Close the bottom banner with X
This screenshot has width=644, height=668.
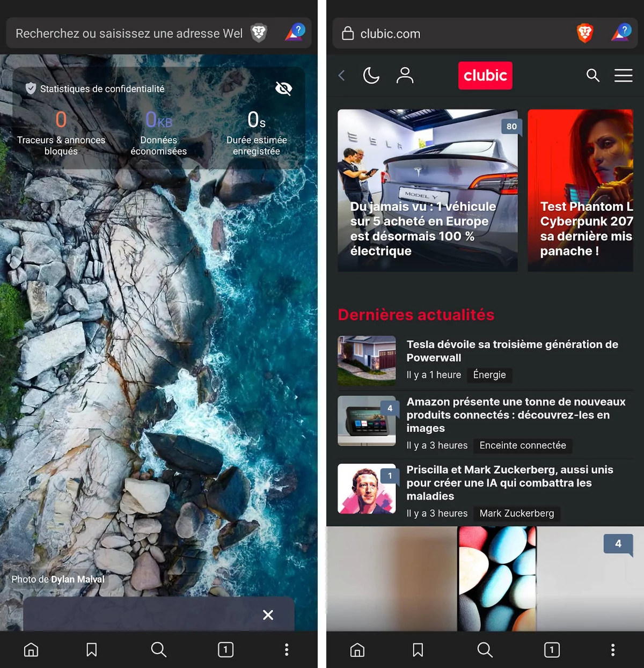(268, 615)
